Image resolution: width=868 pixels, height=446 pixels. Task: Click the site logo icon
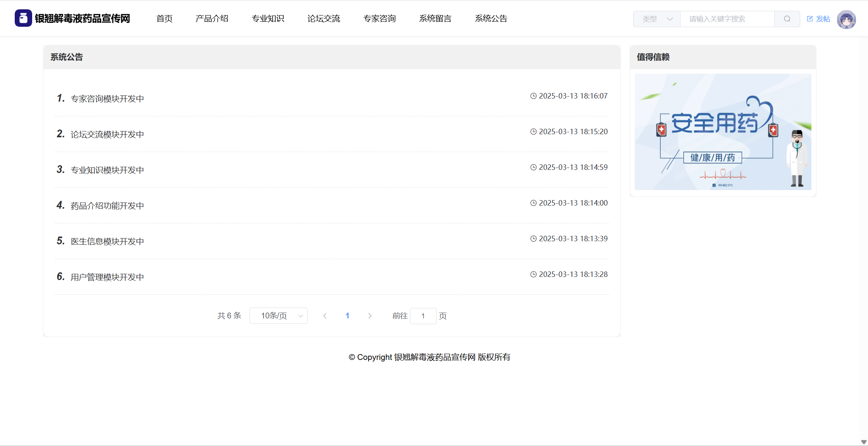pyautogui.click(x=23, y=18)
